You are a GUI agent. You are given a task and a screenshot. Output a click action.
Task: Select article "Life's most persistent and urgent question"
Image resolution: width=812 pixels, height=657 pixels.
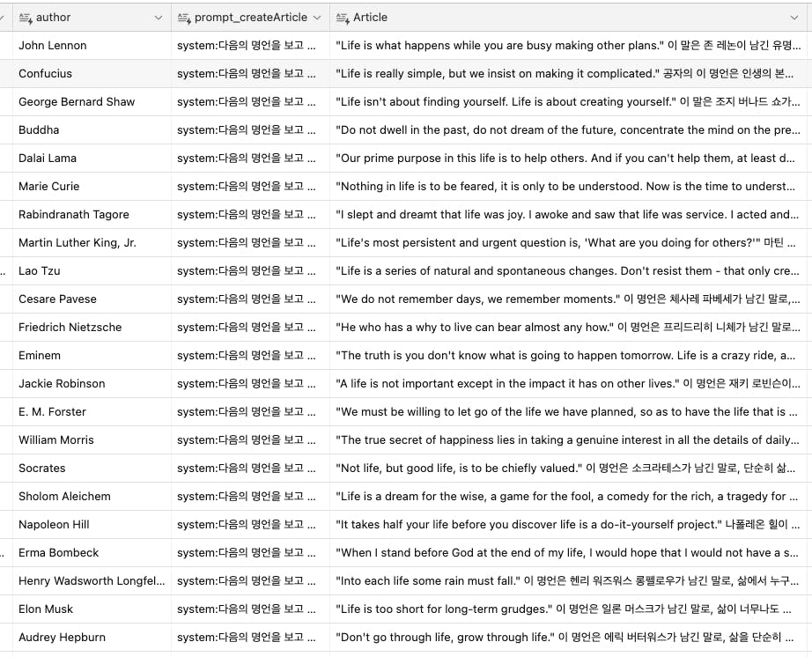point(570,243)
